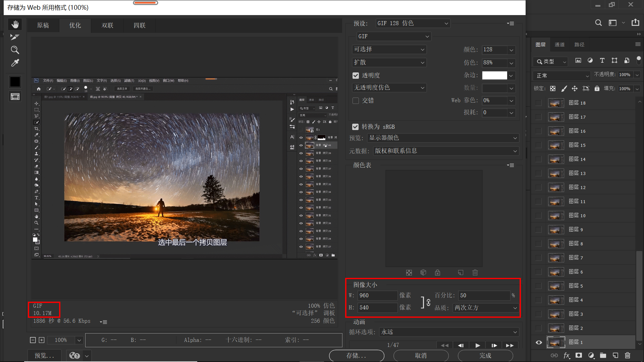Switch to the 通道 channels tab
The height and width of the screenshot is (362, 644).
(x=559, y=45)
